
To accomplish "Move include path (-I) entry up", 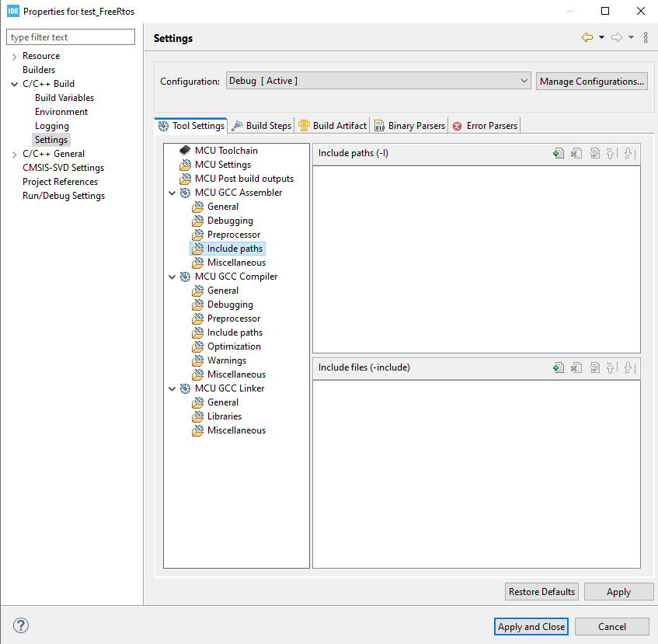I will [x=611, y=154].
